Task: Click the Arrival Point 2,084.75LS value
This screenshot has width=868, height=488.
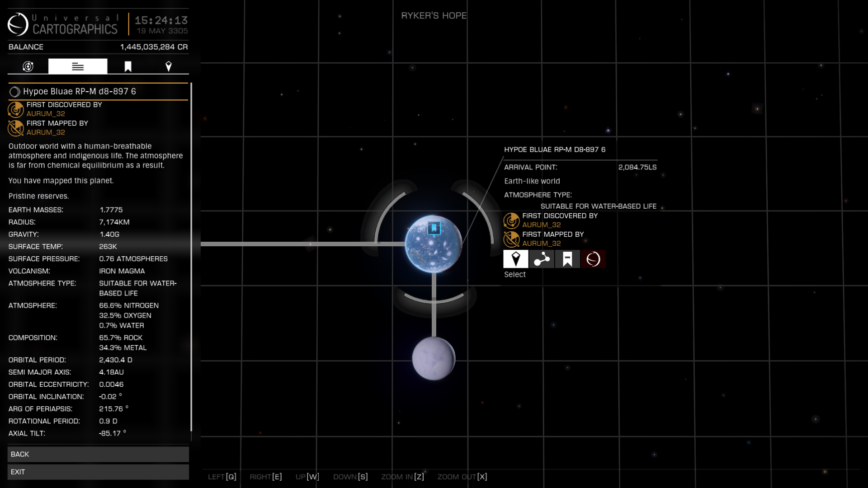Action: [637, 167]
